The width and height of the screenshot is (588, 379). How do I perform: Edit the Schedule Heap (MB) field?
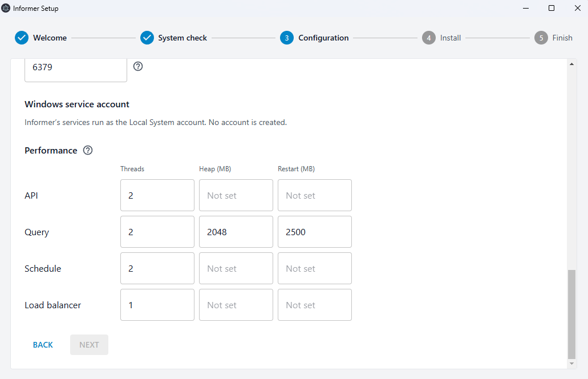(236, 268)
